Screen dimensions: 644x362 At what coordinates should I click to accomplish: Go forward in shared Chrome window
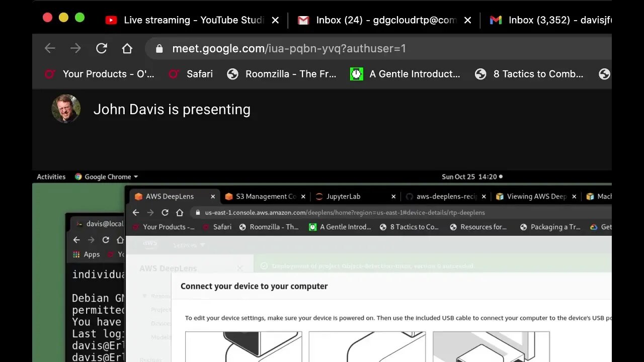(x=150, y=213)
